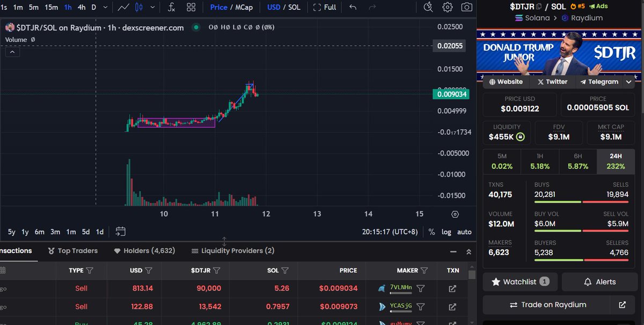Toggle Full screen chart mode
The height and width of the screenshot is (325, 644).
click(x=325, y=8)
